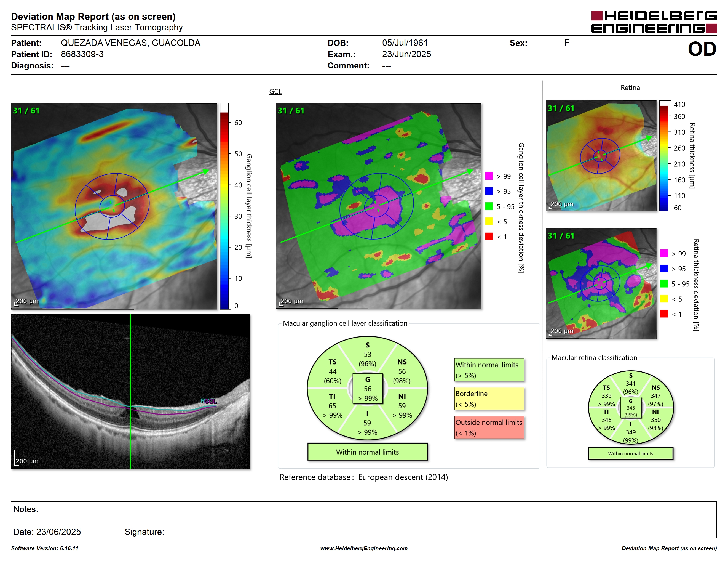Click the Reference database European descent text
Image resolution: width=728 pixels, height=563 pixels.
pos(364,477)
